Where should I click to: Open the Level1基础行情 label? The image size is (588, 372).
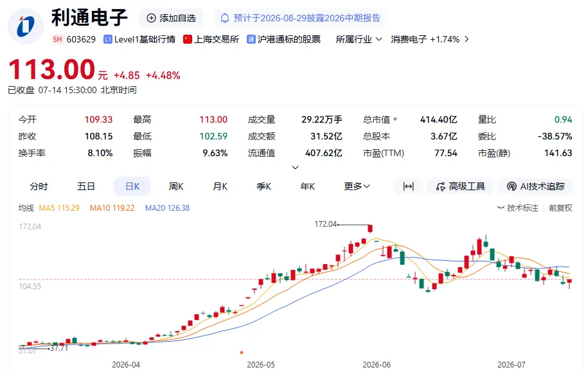click(x=145, y=39)
